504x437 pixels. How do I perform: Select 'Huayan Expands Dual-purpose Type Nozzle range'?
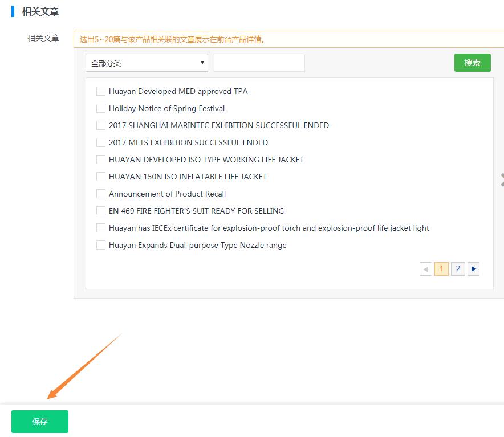[101, 245]
